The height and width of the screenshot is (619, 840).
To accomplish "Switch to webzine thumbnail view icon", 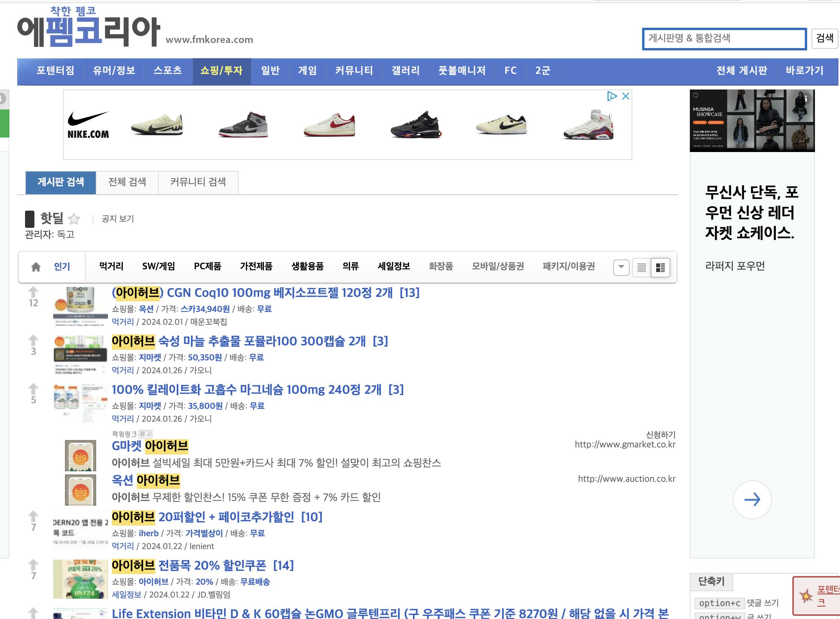I will (660, 268).
